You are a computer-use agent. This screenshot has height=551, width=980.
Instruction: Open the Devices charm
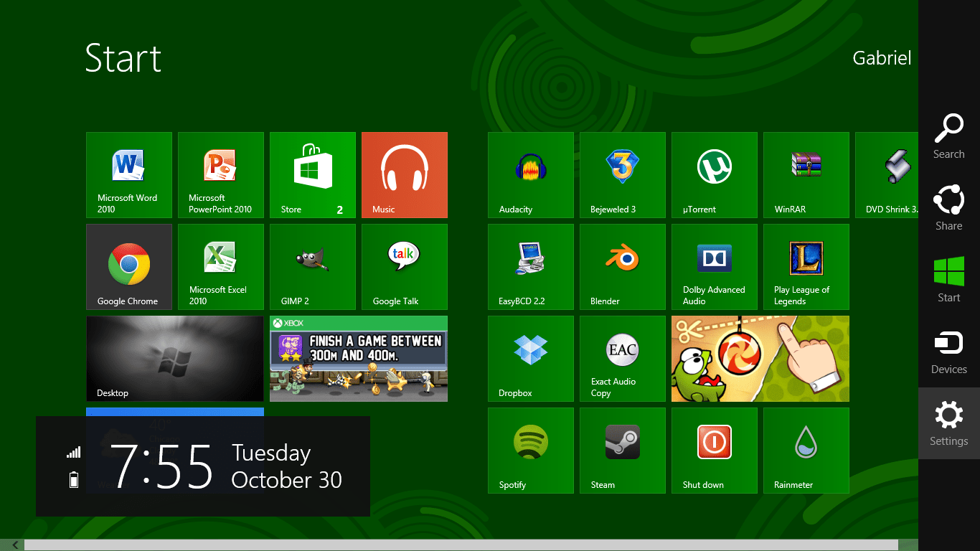coord(949,352)
